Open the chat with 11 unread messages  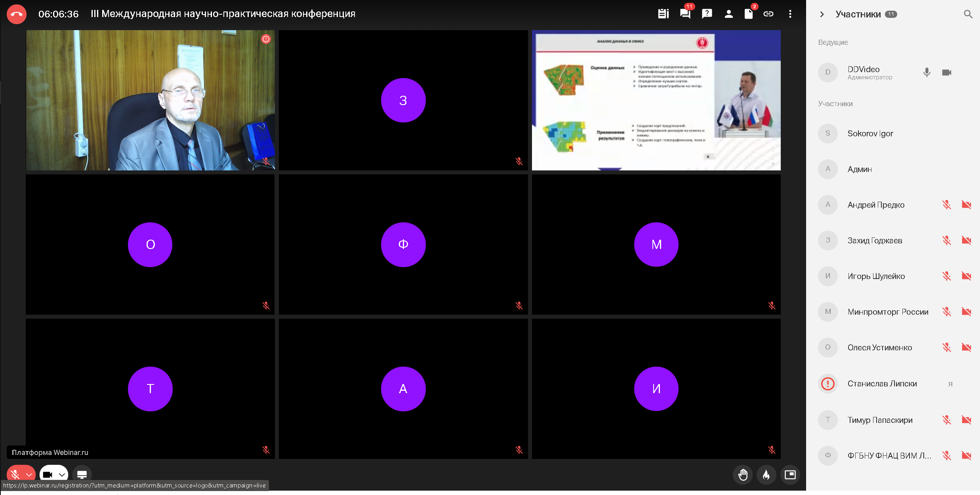tap(685, 14)
